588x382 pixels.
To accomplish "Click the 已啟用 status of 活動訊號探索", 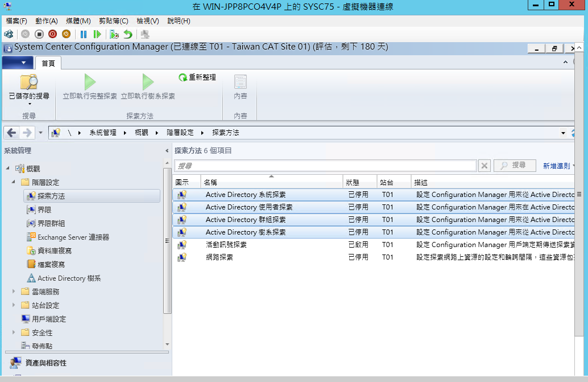I will click(x=358, y=245).
